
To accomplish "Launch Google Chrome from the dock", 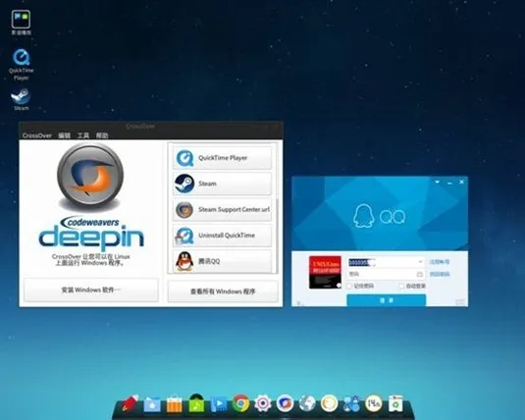I will coord(240,403).
